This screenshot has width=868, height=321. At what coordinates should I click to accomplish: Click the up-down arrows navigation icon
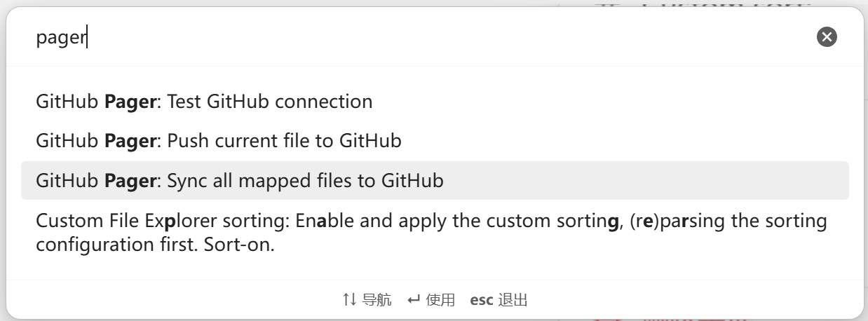click(350, 301)
